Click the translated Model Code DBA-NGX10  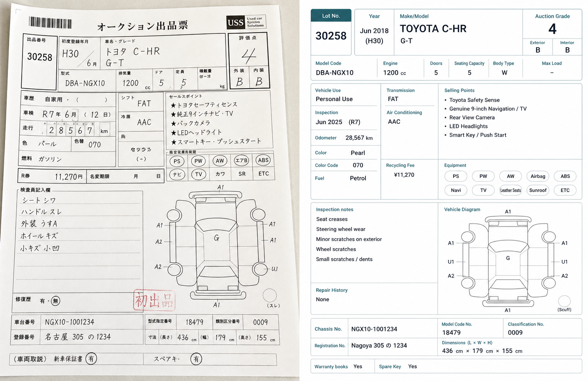click(x=335, y=73)
